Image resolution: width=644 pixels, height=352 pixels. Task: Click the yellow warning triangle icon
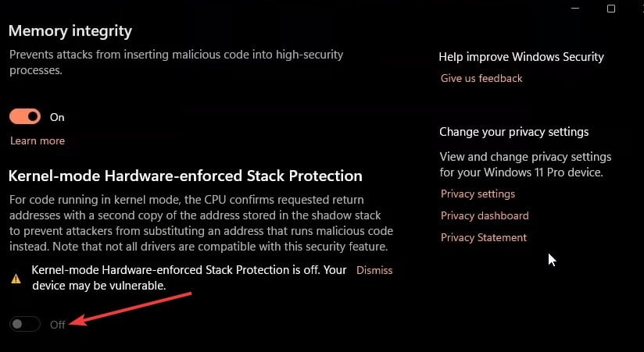(16, 279)
